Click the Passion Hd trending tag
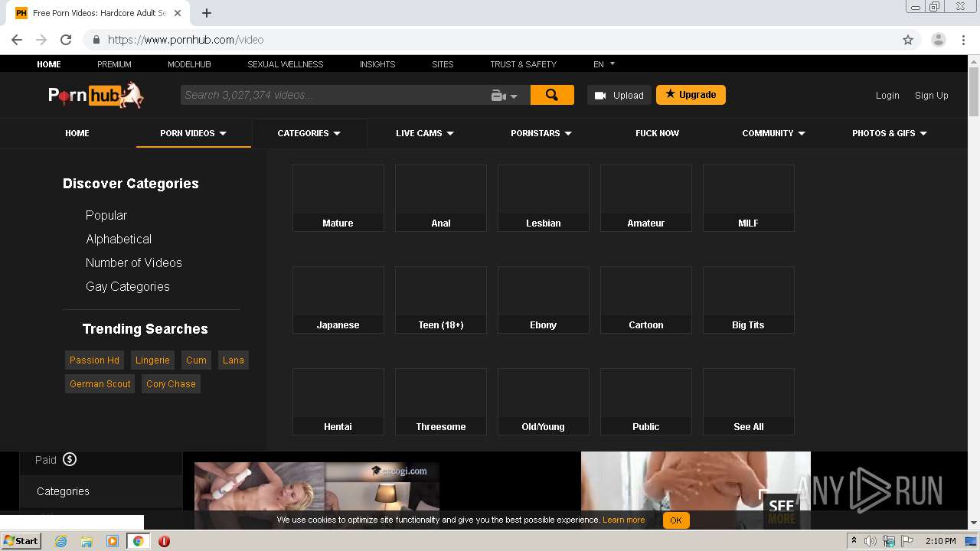 coord(94,360)
